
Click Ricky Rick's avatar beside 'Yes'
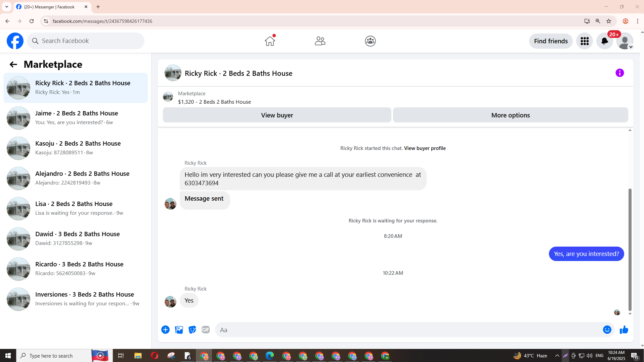(x=170, y=302)
